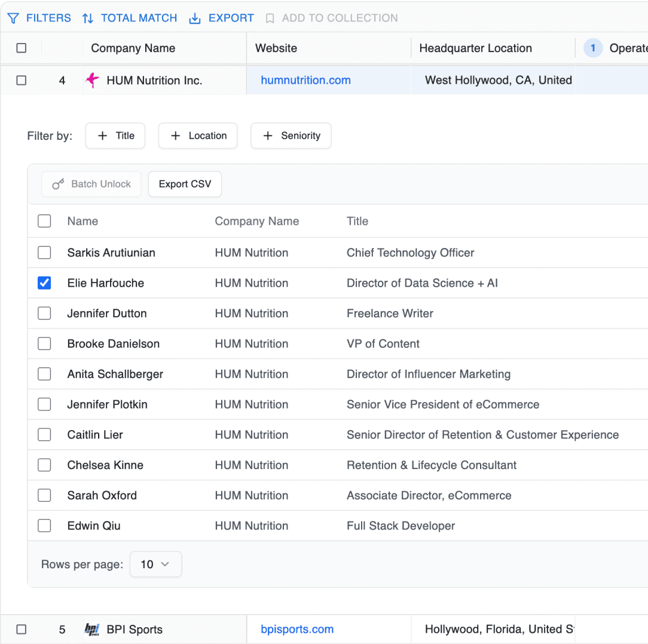Toggle select-all companies checkbox in header

22,48
